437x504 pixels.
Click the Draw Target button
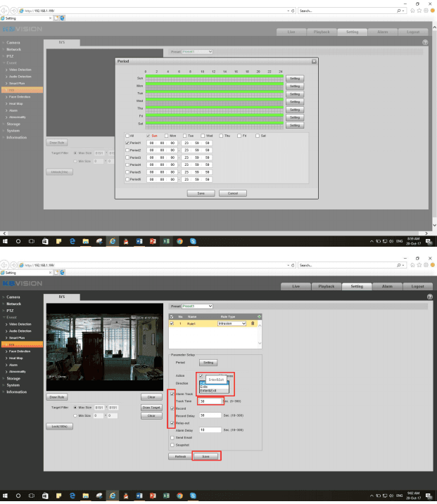click(152, 408)
